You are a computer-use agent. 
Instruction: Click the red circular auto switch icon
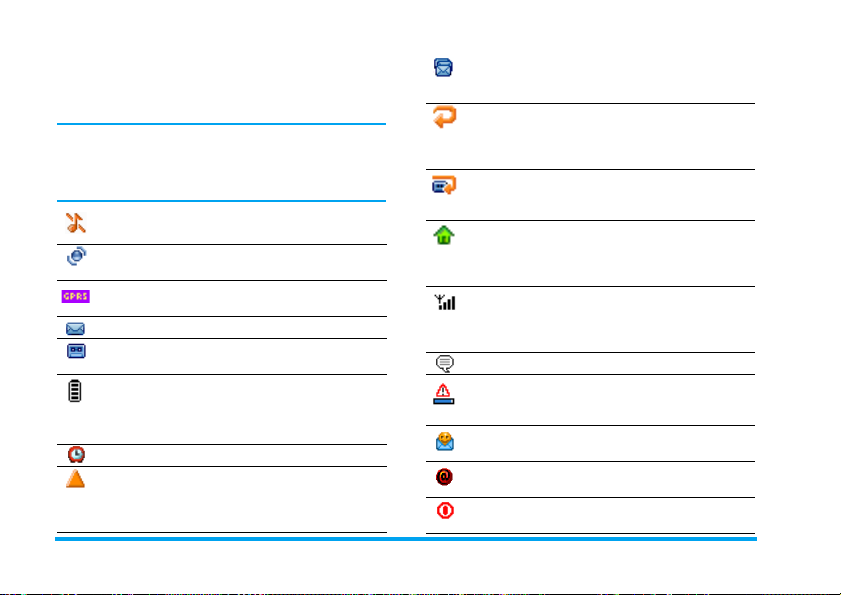[x=445, y=510]
